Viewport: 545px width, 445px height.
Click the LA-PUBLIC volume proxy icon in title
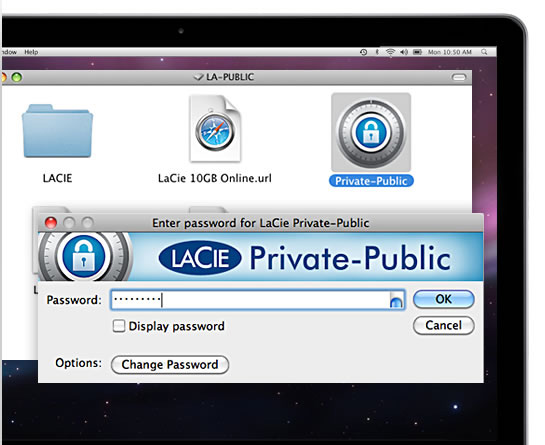coord(198,77)
